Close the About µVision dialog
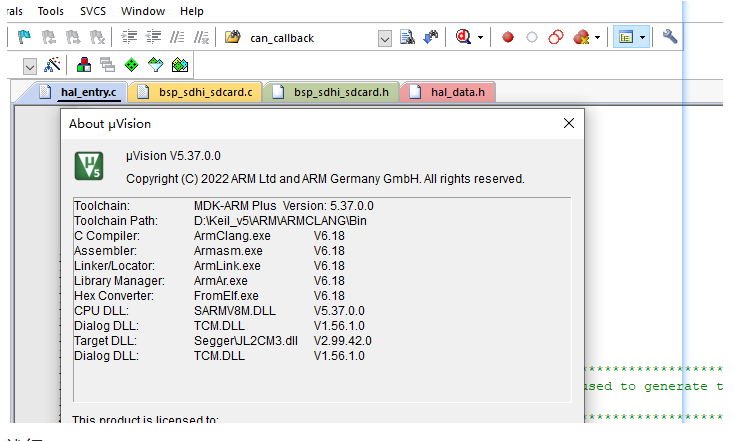The width and height of the screenshot is (734, 441). coord(569,123)
